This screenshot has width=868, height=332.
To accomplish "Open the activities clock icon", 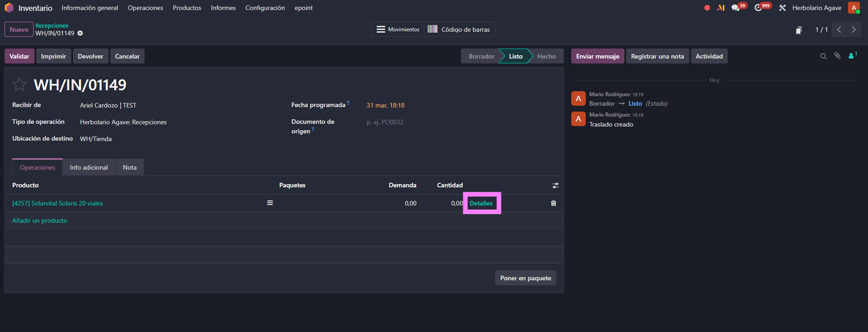I will [758, 8].
